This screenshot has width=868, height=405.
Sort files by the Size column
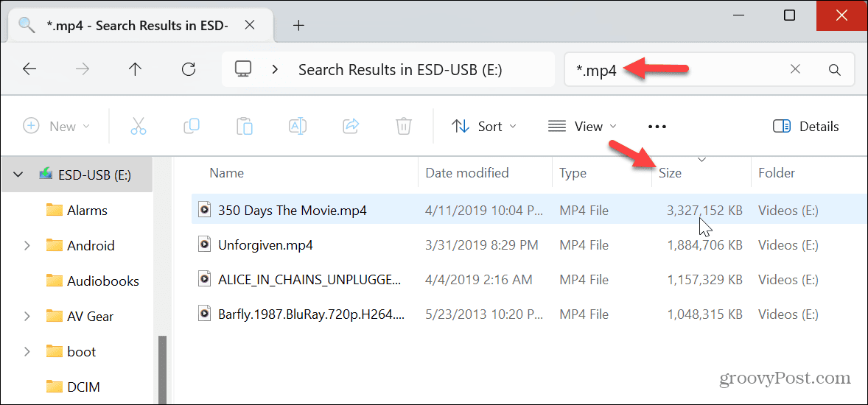(671, 174)
